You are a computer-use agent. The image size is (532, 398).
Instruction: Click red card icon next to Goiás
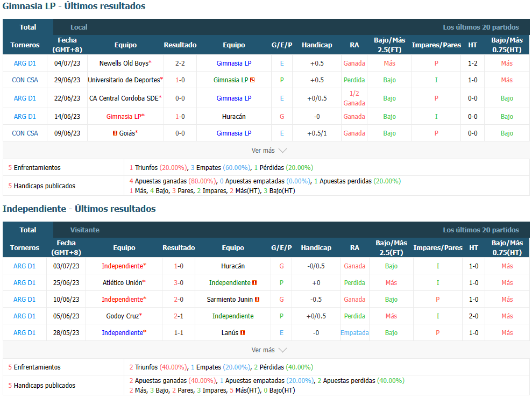point(115,133)
